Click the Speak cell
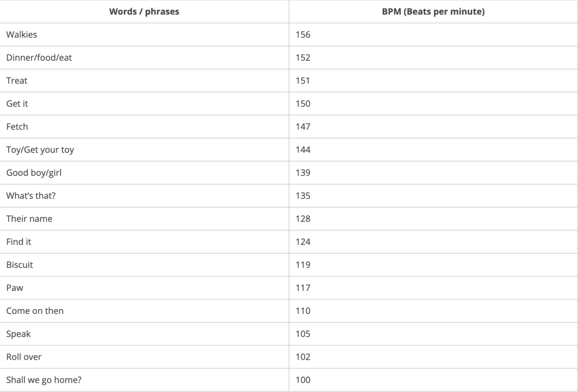This screenshot has height=392, width=578. click(18, 334)
